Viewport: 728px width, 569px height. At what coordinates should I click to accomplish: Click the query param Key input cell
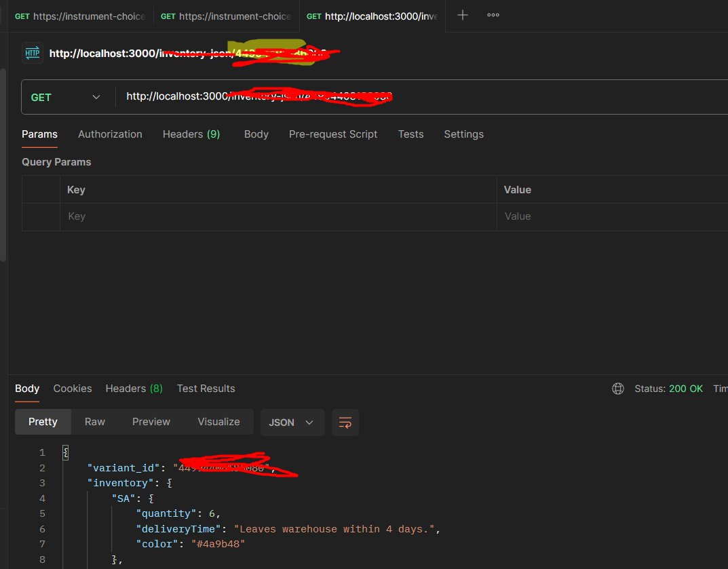tap(278, 216)
